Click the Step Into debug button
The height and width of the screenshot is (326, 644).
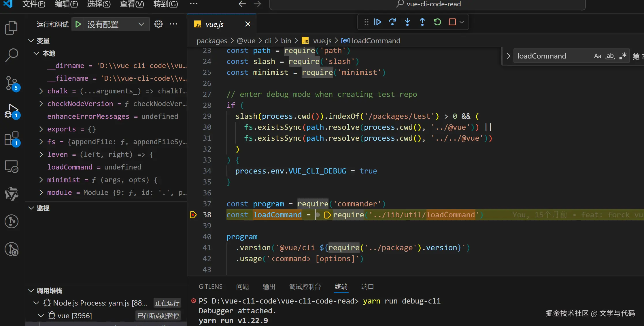[407, 22]
